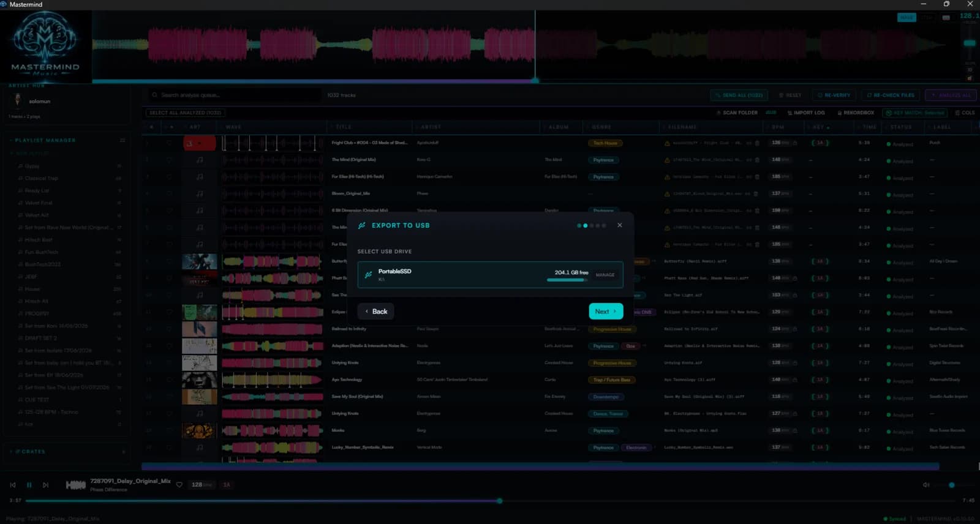Viewport: 980px width, 524px height.
Task: Pause the currently playing track
Action: coord(29,485)
